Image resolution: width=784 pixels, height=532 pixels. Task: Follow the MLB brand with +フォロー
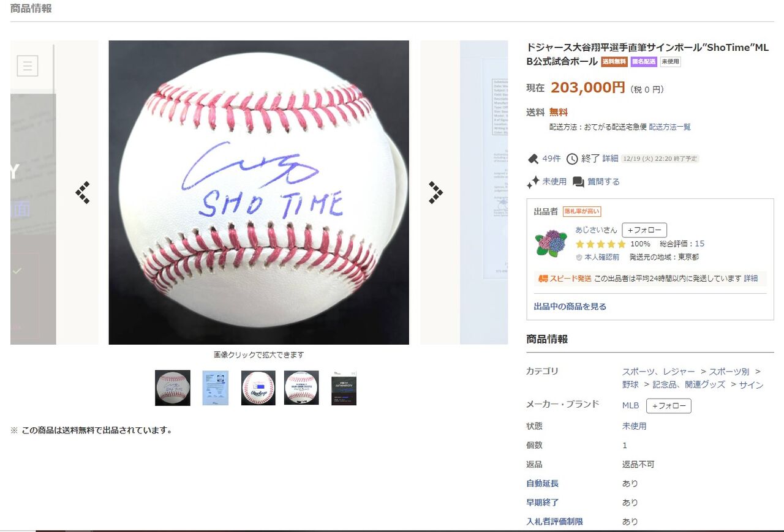click(669, 406)
